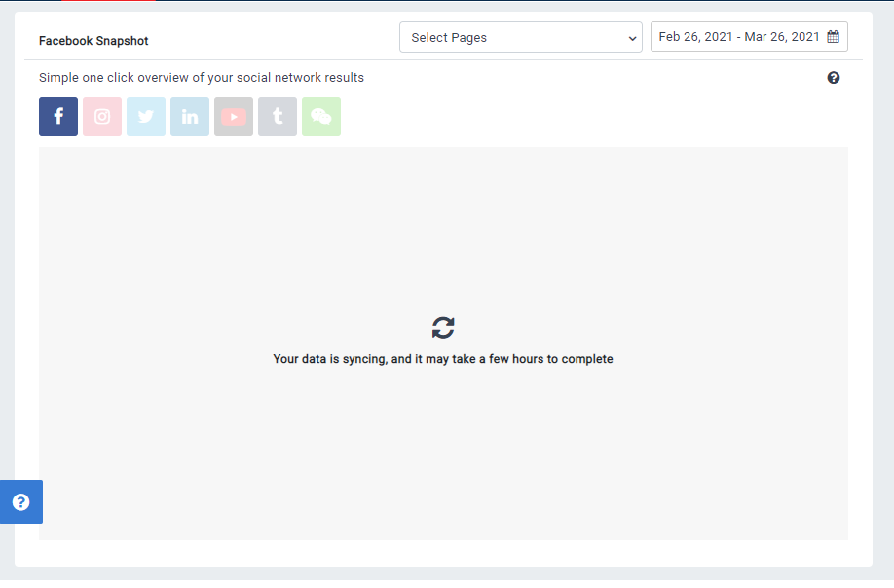Click the question mark help icon
Screen dimensions: 894x588
[834, 78]
